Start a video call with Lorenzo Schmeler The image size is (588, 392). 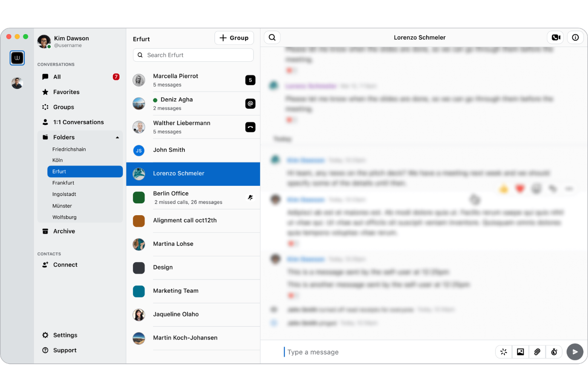point(555,37)
